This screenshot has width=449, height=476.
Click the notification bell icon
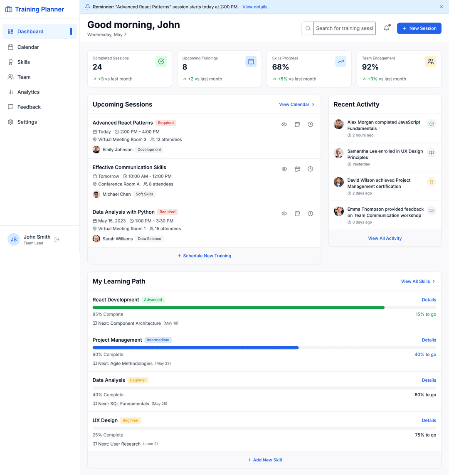(x=386, y=28)
